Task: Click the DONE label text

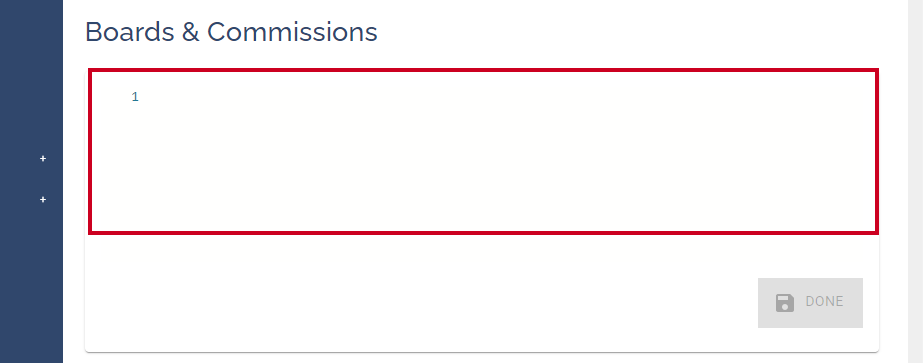Action: tap(824, 302)
